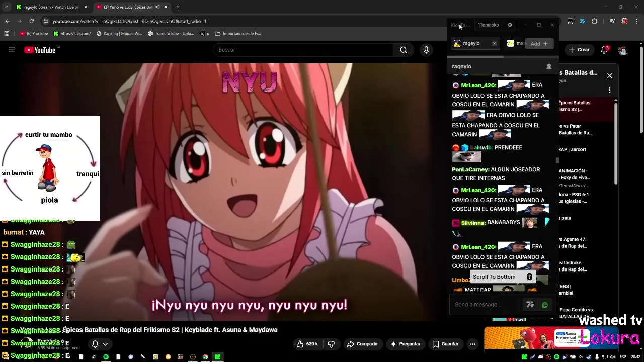Open the Chrome profile avatar

[624, 21]
